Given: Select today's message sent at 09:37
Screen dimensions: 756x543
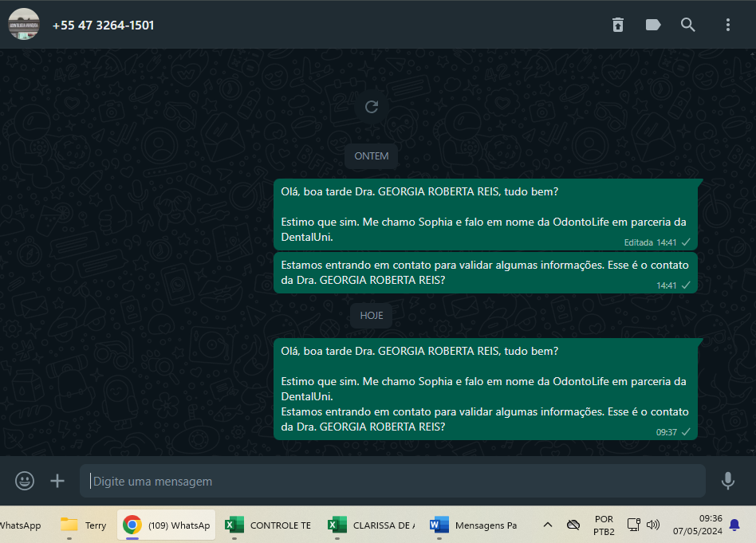Looking at the screenshot, I should pyautogui.click(x=486, y=389).
